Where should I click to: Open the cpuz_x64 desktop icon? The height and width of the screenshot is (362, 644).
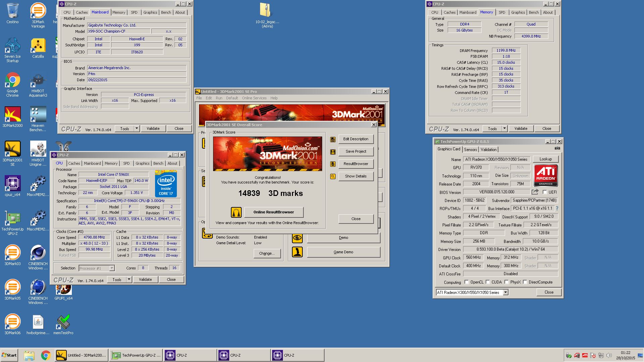tap(12, 186)
